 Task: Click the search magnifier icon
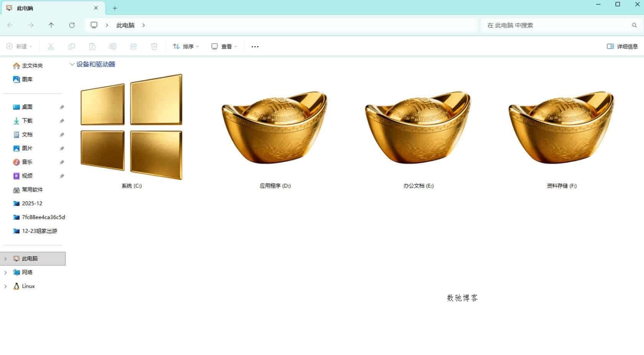(634, 25)
